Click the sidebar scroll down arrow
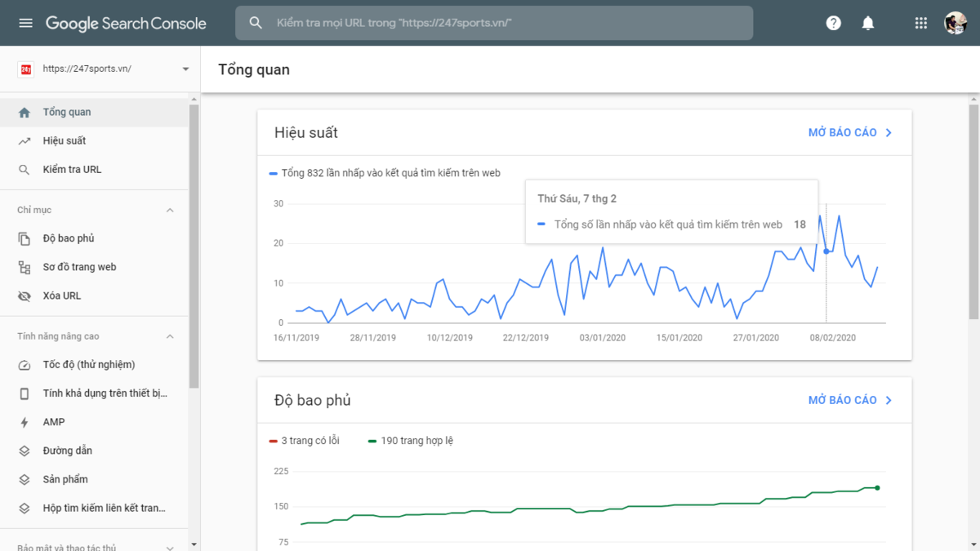Viewport: 980px width, 551px height. [194, 544]
